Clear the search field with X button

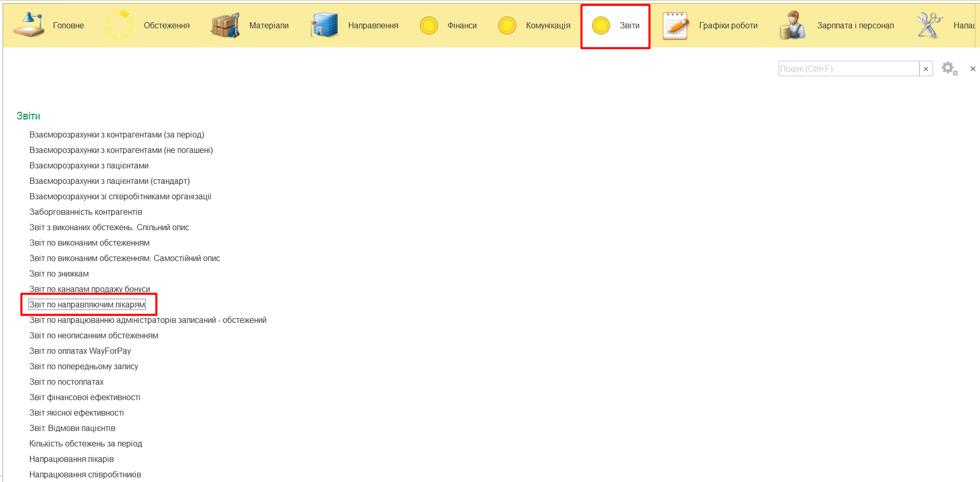coord(926,69)
